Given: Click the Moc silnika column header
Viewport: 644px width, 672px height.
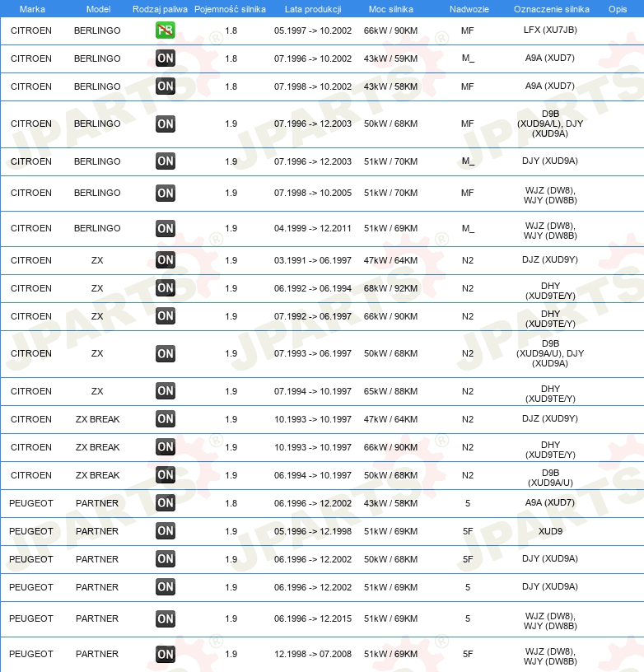Looking at the screenshot, I should pos(391,9).
